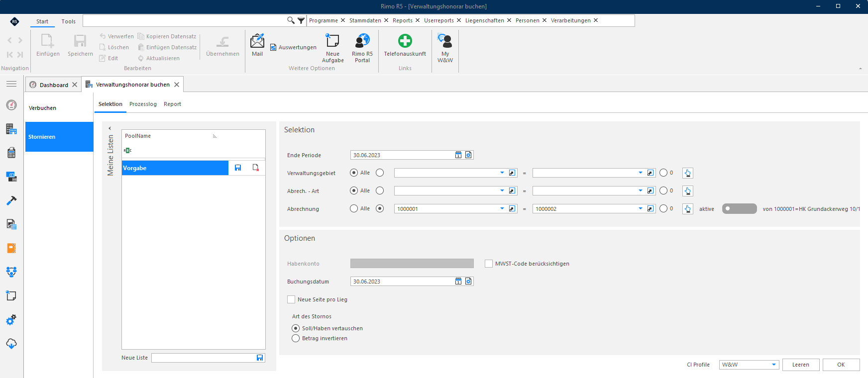The width and height of the screenshot is (868, 378).
Task: Confirm with the OK button
Action: (841, 365)
